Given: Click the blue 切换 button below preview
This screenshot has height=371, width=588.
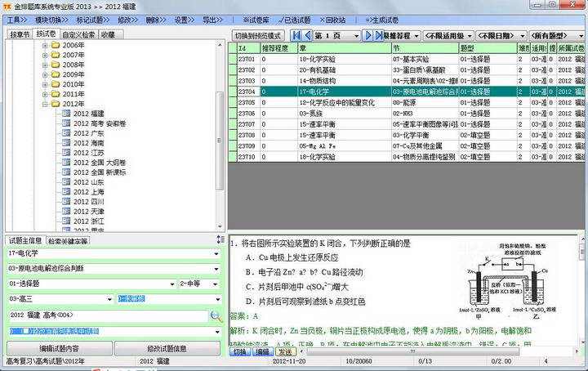Looking at the screenshot, I should (239, 351).
